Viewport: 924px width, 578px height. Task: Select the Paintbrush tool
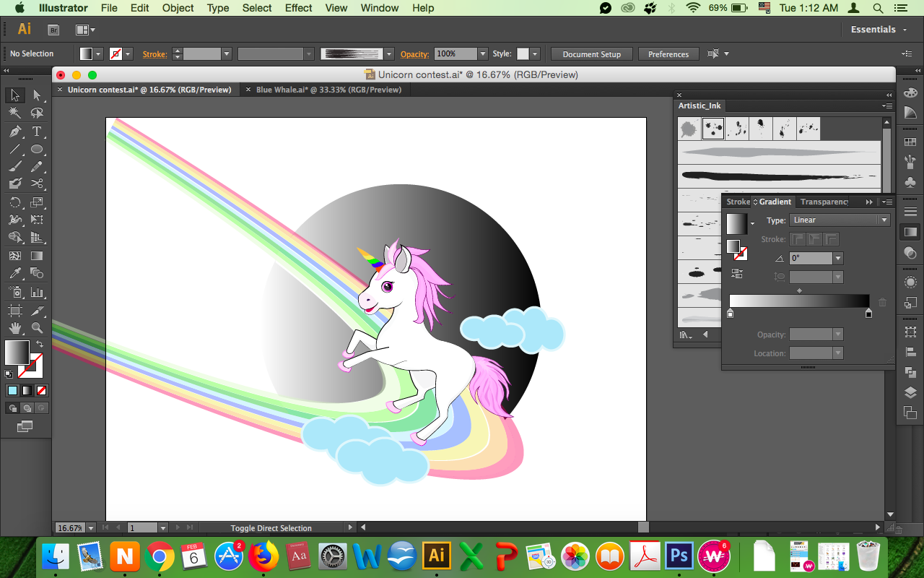14,167
